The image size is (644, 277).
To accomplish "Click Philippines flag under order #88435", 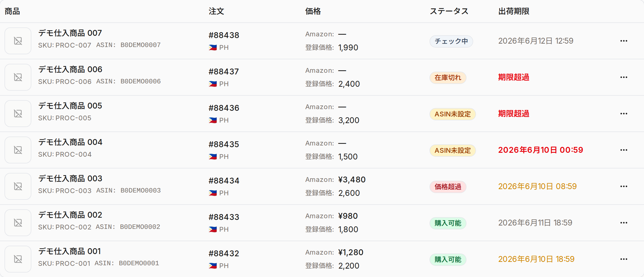I will (213, 157).
